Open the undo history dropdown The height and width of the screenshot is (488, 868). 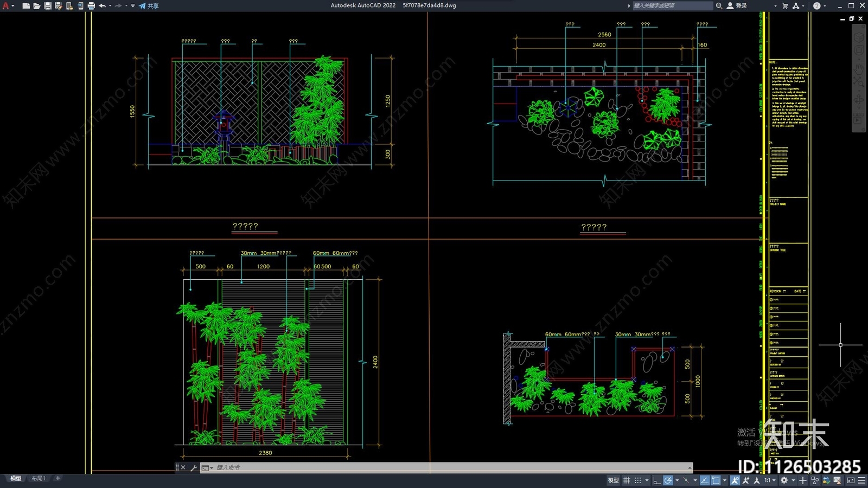(x=110, y=5)
